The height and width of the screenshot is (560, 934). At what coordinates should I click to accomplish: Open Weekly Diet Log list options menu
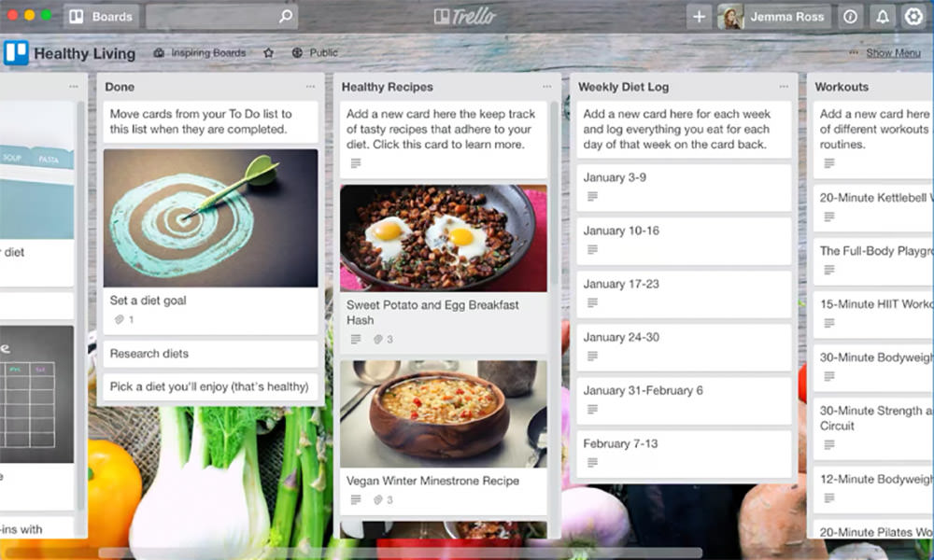784,87
